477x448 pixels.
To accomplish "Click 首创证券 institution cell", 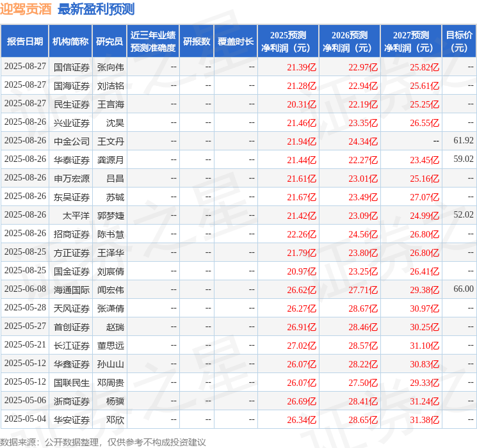I will pos(72,327).
